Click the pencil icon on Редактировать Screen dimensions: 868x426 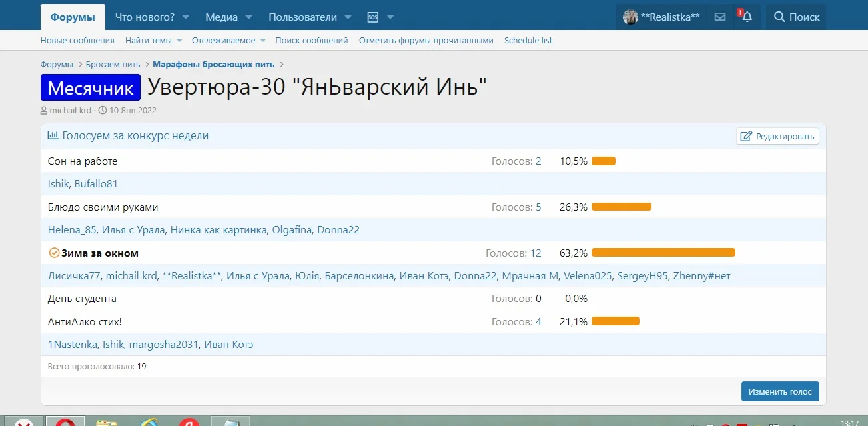[744, 135]
